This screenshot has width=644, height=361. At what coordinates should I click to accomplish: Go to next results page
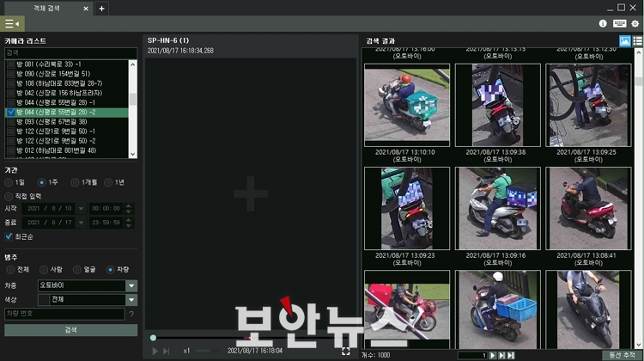click(x=493, y=355)
